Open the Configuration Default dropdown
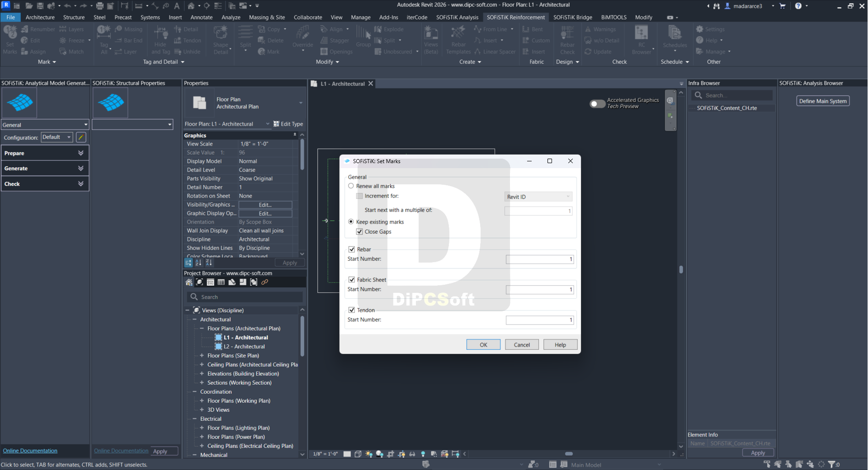Image resolution: width=868 pixels, height=470 pixels. point(57,137)
